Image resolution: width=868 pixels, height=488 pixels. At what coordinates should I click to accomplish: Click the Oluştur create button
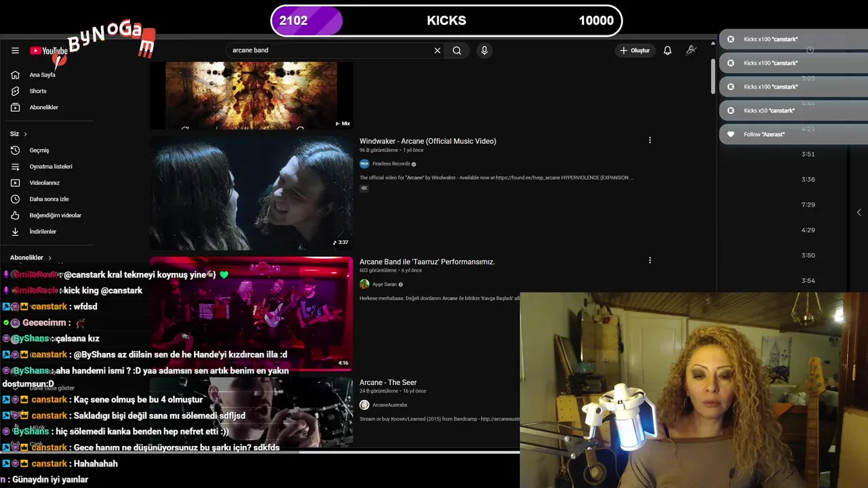(x=635, y=50)
